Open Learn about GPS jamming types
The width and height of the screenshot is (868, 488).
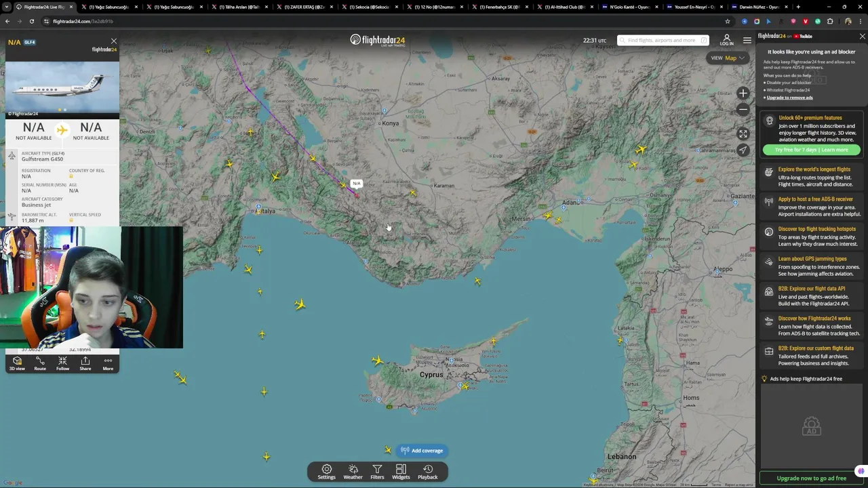812,266
